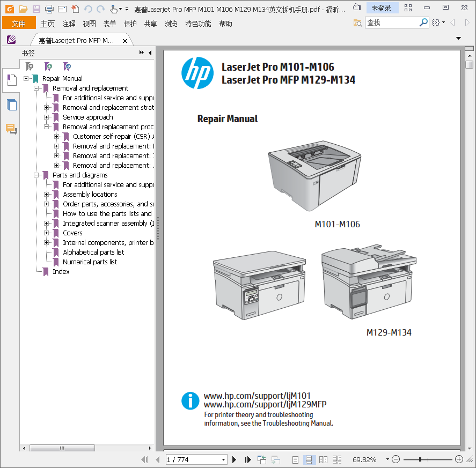Click the double-arrow expand icon in 书签 header

(142, 53)
